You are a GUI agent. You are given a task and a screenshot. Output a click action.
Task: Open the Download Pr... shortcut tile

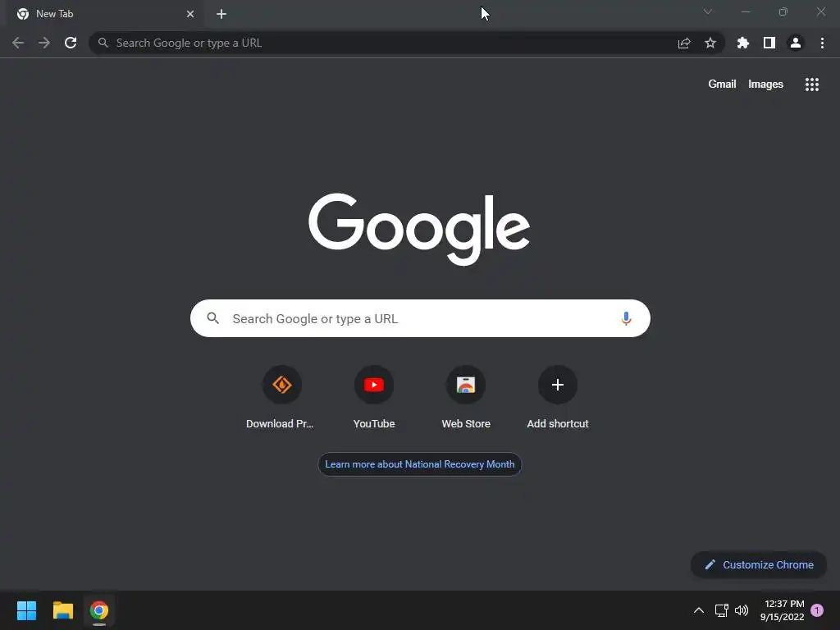[282, 398]
